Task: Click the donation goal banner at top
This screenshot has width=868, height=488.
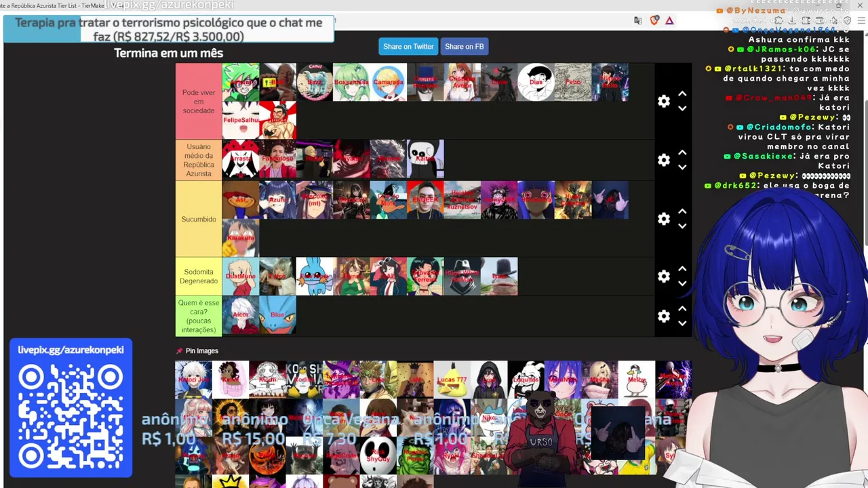Action: (x=169, y=29)
